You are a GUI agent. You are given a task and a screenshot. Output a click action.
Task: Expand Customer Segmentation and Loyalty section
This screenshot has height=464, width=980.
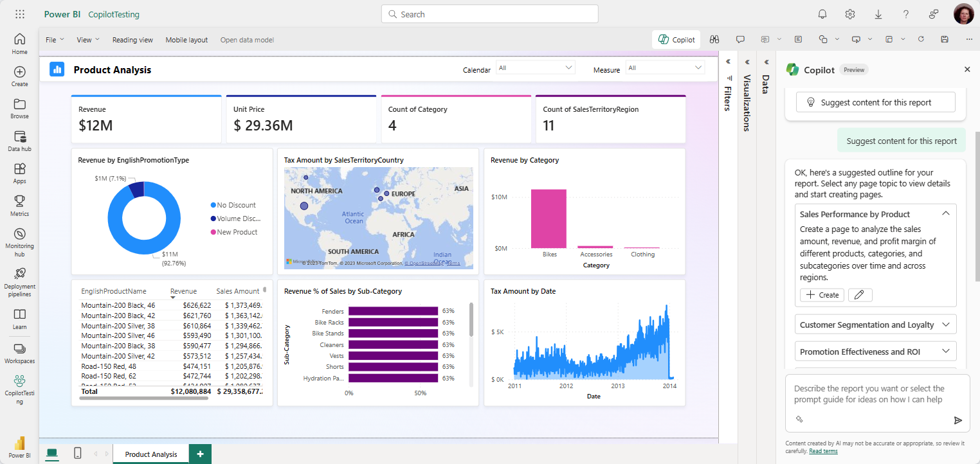click(875, 325)
